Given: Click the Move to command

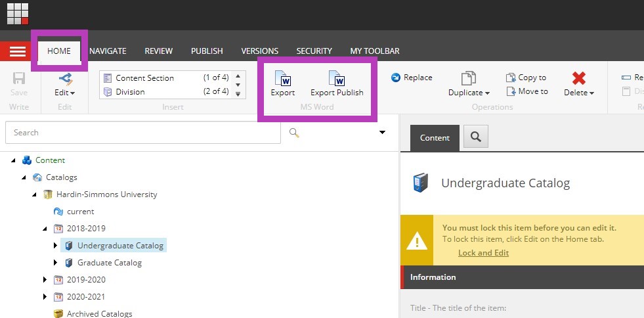Looking at the screenshot, I should (527, 91).
